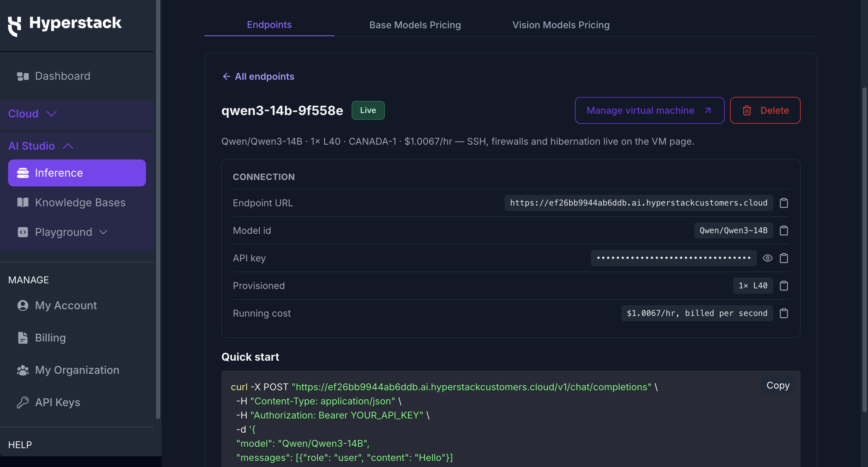Click external-link arrow on Manage virtual machine
868x467 pixels.
708,111
